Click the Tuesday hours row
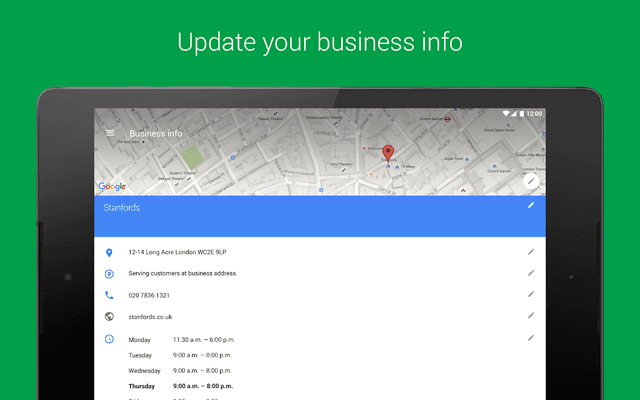640x400 pixels. coord(180,355)
